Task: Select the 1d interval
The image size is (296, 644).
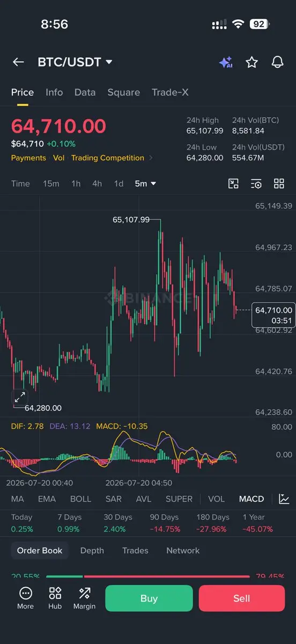Action: click(119, 184)
